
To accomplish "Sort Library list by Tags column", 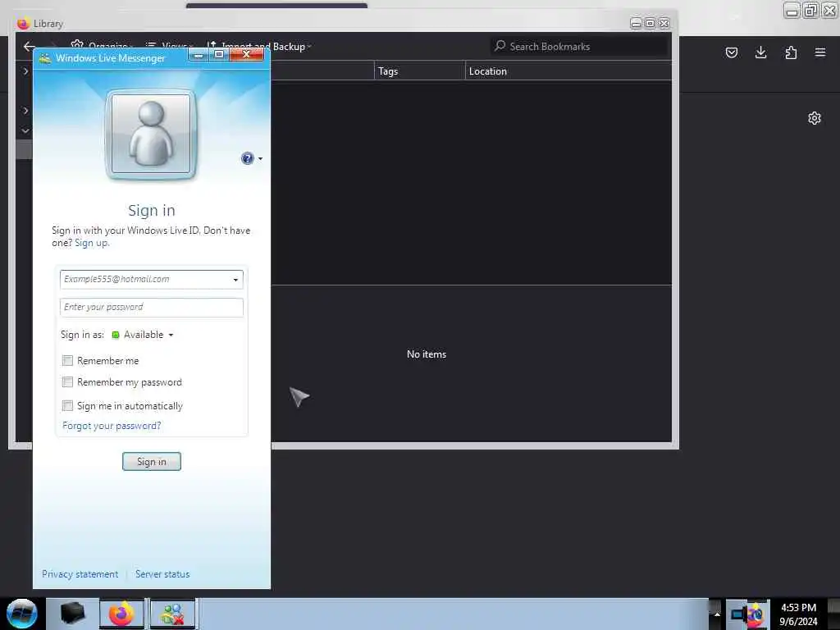I will click(x=419, y=71).
